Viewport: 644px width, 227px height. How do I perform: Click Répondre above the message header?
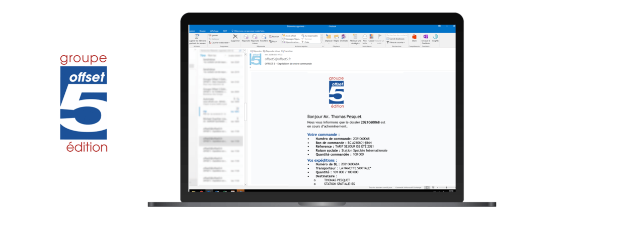(256, 51)
